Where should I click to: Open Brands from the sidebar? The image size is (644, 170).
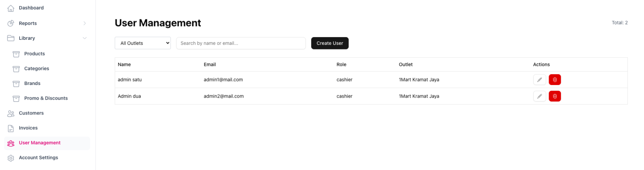[x=32, y=83]
